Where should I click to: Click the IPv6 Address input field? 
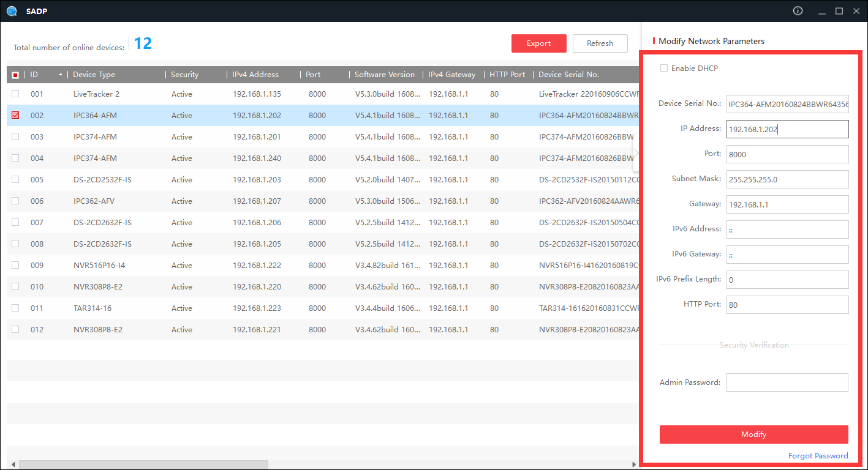[x=788, y=229]
